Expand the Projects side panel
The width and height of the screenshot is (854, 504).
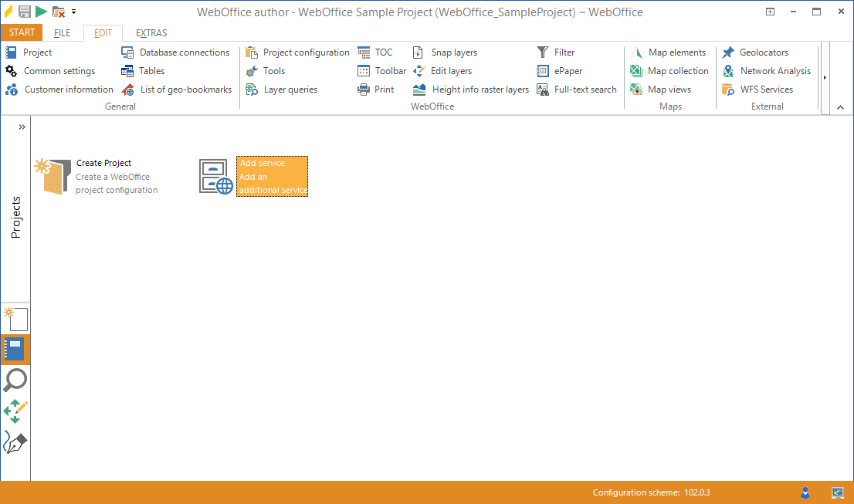click(22, 127)
